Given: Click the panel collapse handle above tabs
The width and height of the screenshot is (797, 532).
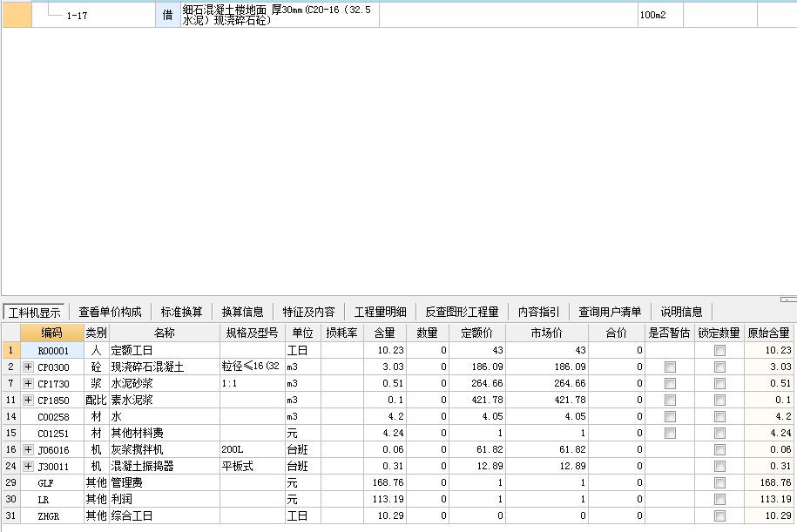Looking at the screenshot, I should click(788, 300).
